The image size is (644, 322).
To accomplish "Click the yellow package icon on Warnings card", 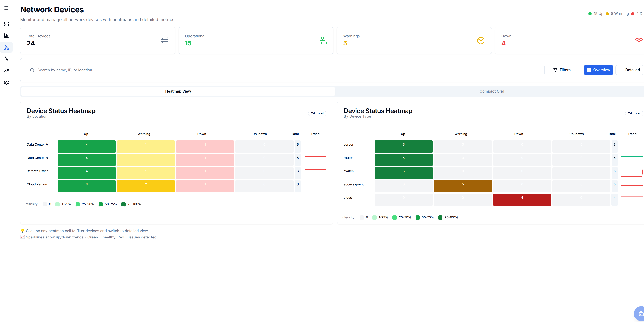I will pyautogui.click(x=481, y=41).
